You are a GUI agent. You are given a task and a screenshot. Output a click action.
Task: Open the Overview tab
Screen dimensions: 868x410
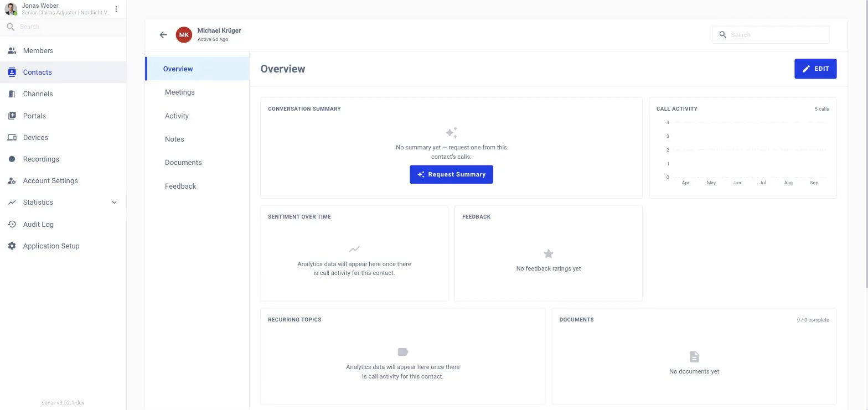198,69
